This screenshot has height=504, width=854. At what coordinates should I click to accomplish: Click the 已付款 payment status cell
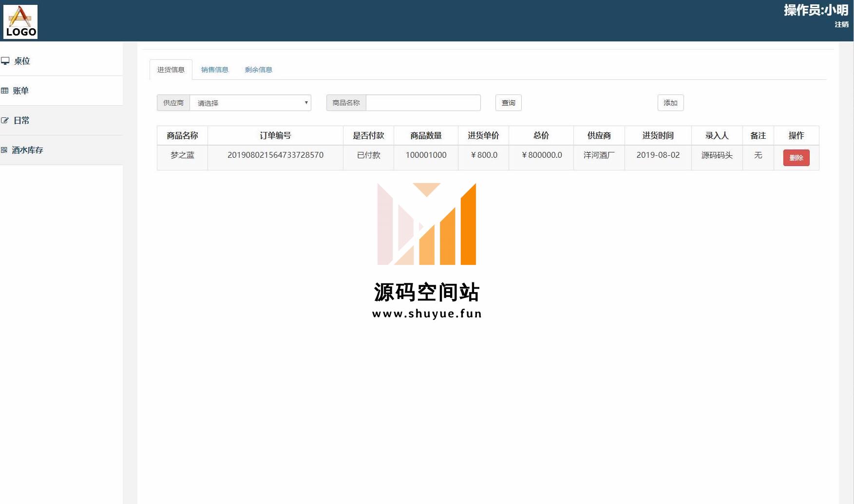(x=369, y=158)
